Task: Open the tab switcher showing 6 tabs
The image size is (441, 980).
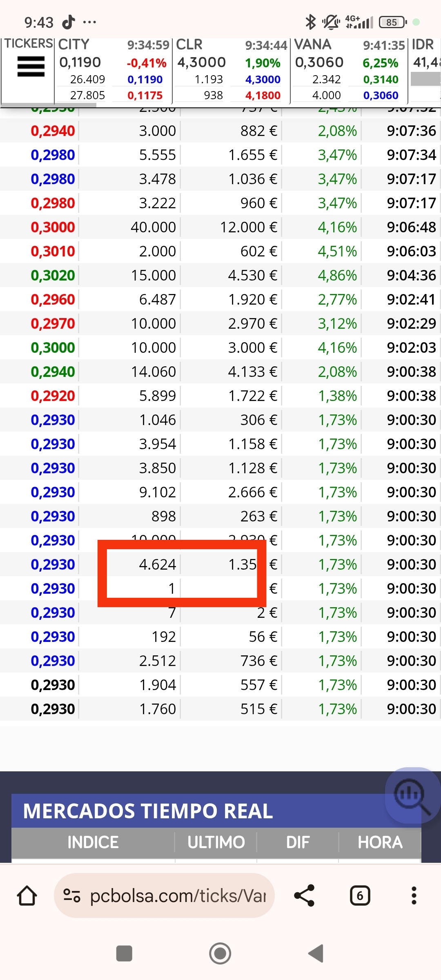Action: [360, 896]
